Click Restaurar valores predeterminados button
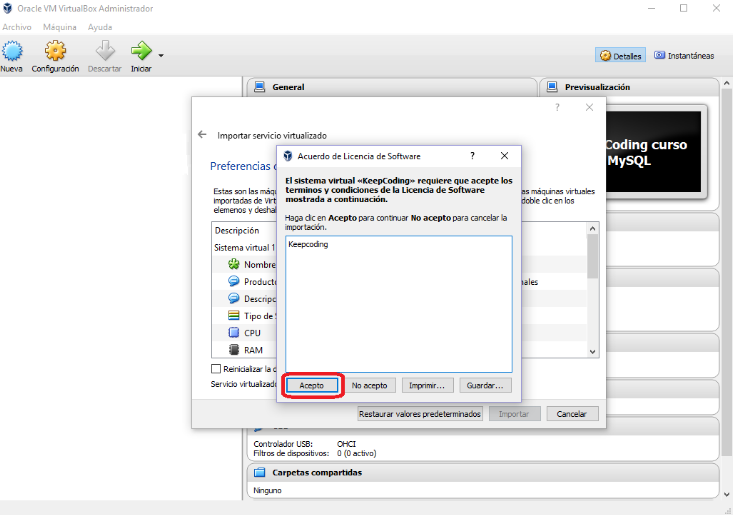 pyautogui.click(x=419, y=414)
